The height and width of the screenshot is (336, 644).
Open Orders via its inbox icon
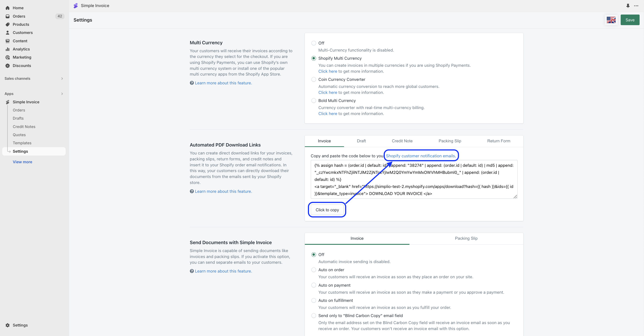click(7, 16)
